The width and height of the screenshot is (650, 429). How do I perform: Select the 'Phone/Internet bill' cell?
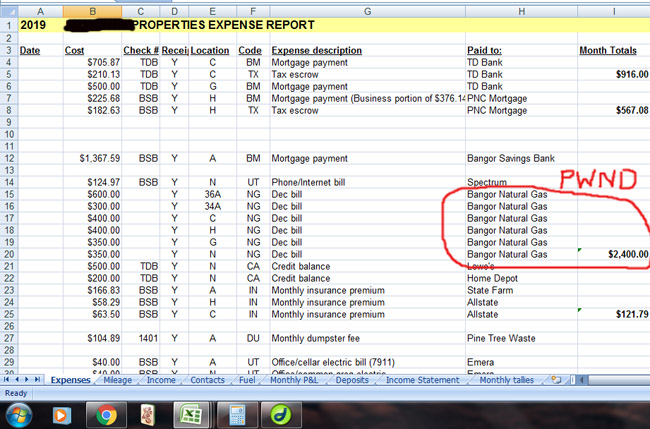[367, 182]
